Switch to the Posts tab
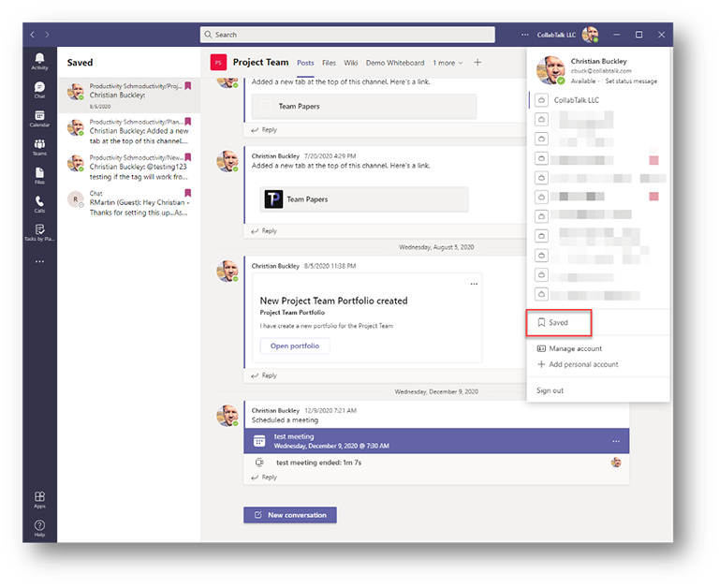The width and height of the screenshot is (719, 588). [305, 63]
